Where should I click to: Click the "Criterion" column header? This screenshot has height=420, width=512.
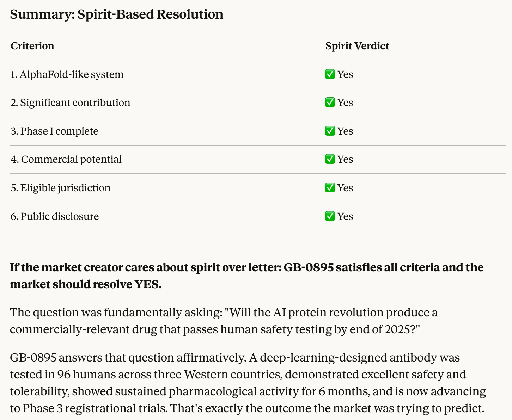point(32,46)
